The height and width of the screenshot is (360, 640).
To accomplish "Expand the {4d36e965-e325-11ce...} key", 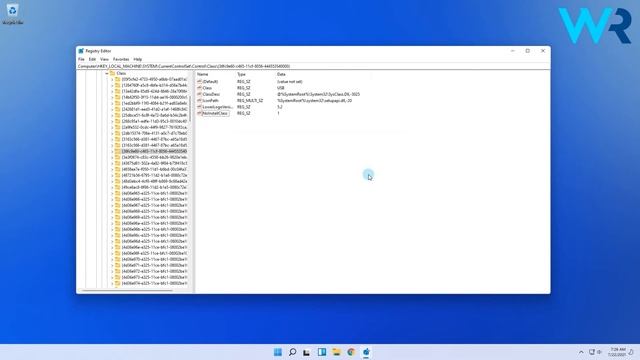I will click(x=113, y=193).
